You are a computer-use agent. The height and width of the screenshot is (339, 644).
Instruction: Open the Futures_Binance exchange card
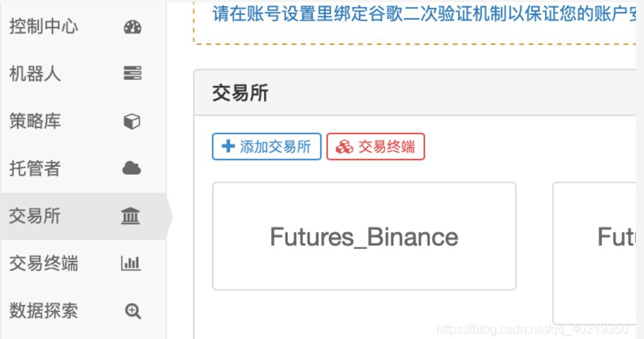click(364, 237)
